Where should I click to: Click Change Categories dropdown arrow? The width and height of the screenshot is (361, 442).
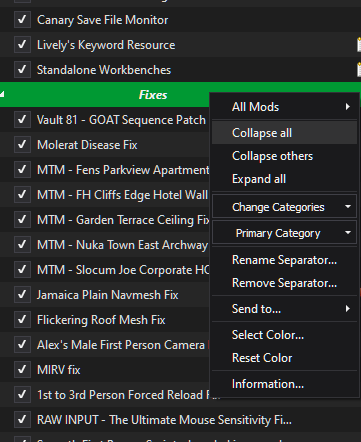pyautogui.click(x=348, y=207)
